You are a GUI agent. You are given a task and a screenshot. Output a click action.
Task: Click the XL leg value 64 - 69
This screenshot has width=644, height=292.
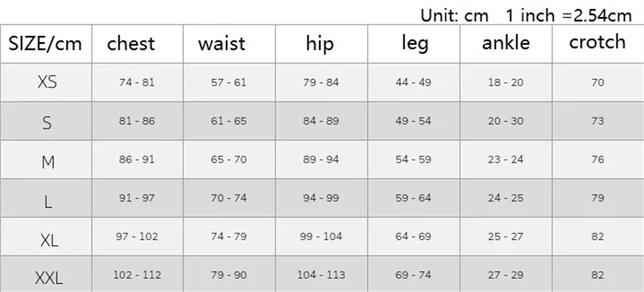click(x=414, y=237)
